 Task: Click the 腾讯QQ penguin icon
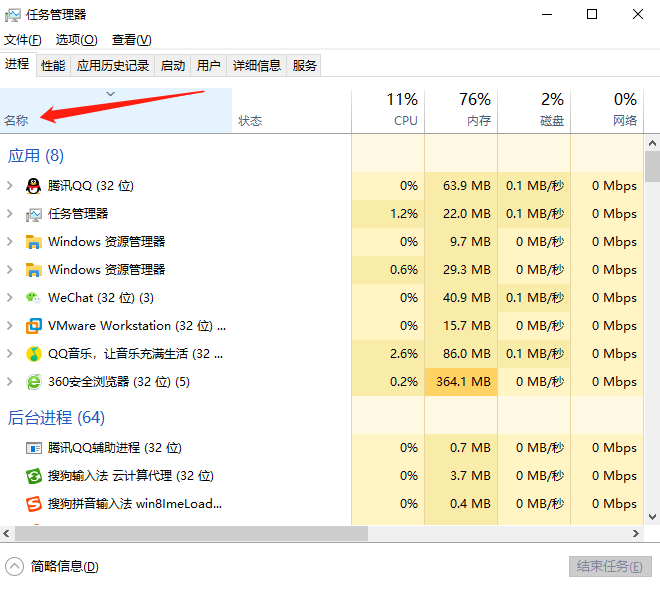pos(33,186)
